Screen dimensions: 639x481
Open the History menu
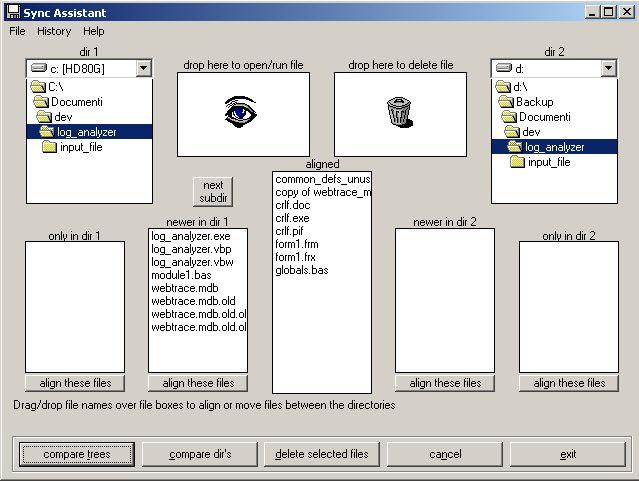[x=54, y=31]
